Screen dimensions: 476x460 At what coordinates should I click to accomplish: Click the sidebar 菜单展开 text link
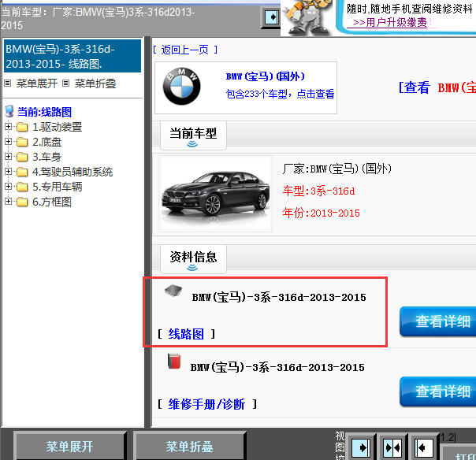pyautogui.click(x=37, y=83)
